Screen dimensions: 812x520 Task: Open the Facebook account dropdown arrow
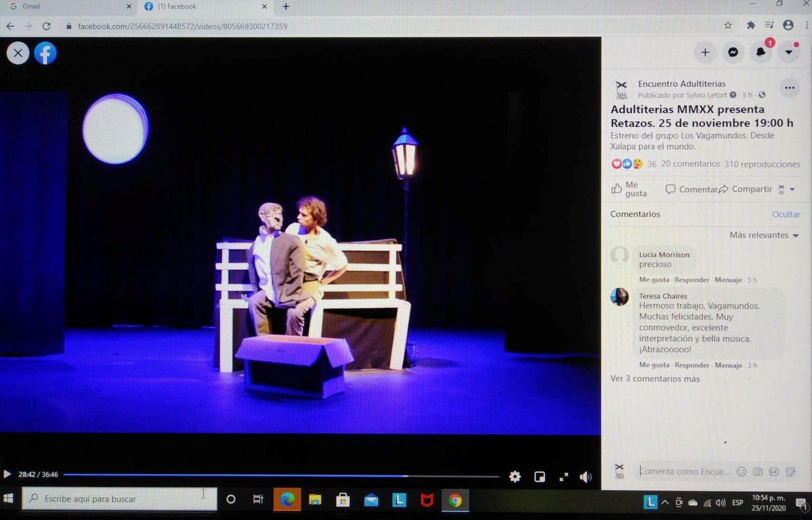789,52
